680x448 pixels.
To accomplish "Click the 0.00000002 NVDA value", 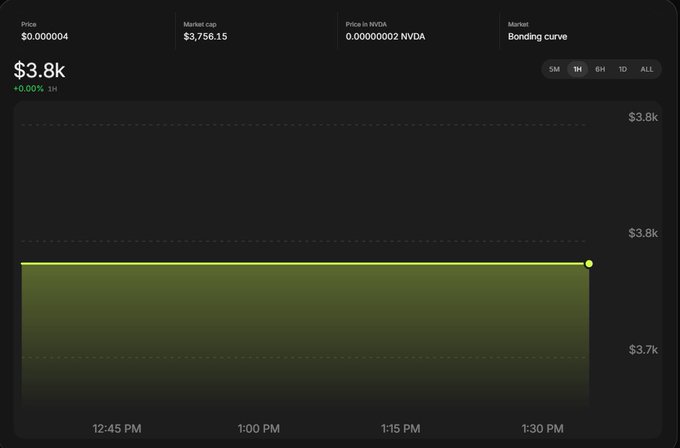I will pyautogui.click(x=385, y=36).
